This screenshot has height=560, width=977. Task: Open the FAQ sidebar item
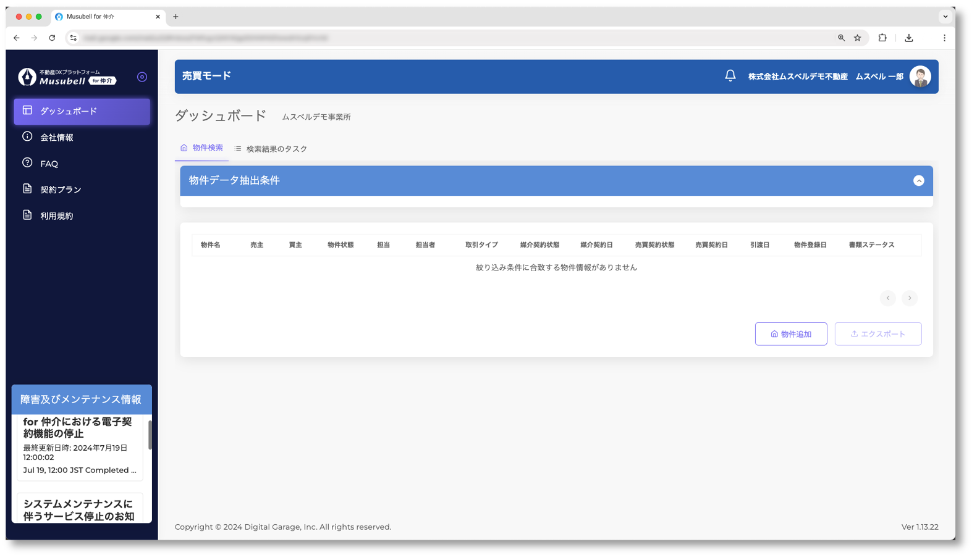pyautogui.click(x=49, y=164)
